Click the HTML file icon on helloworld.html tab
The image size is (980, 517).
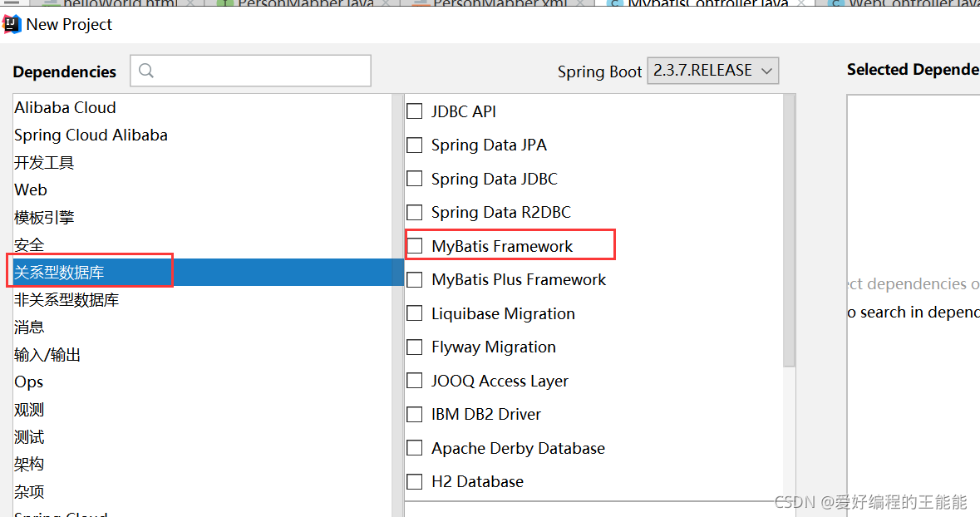click(52, 4)
